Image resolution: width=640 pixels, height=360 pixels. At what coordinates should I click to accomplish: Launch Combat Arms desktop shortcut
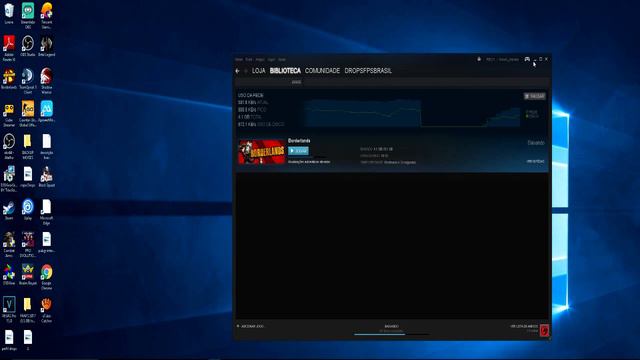(9, 244)
